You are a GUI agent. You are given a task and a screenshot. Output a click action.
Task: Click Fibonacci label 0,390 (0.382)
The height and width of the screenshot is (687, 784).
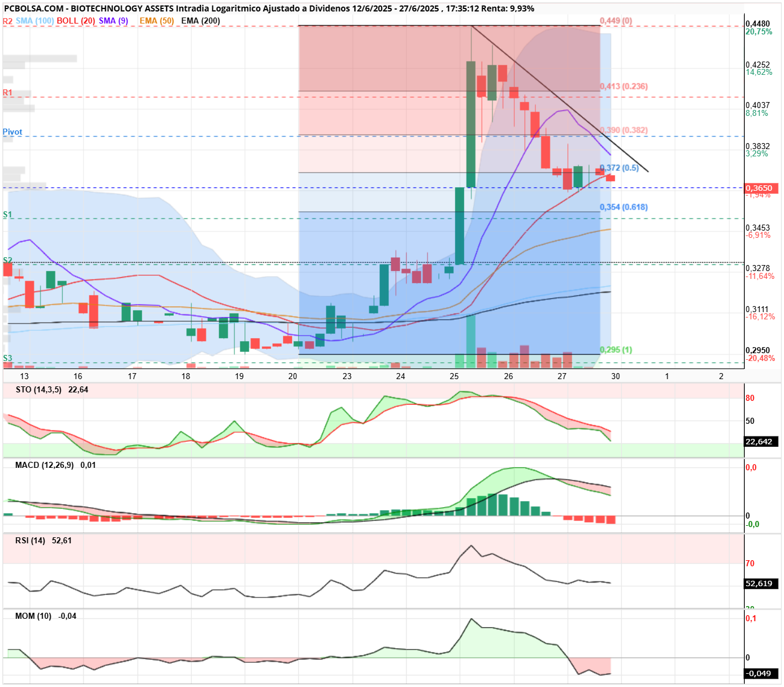(x=623, y=130)
